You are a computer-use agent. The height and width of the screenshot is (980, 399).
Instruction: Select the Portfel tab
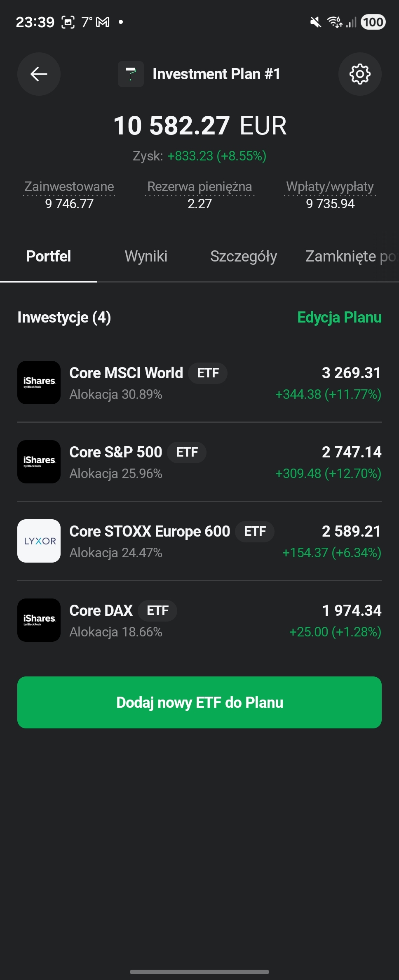coord(49,256)
